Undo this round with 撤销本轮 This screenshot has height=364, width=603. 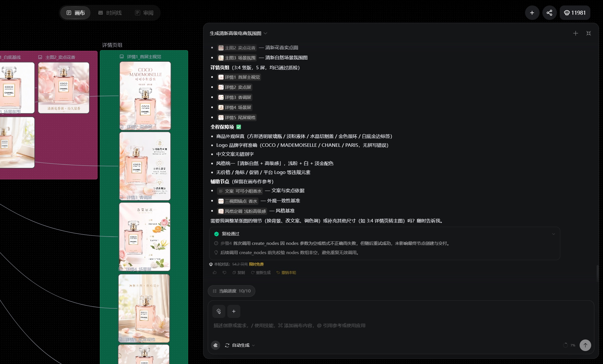286,273
